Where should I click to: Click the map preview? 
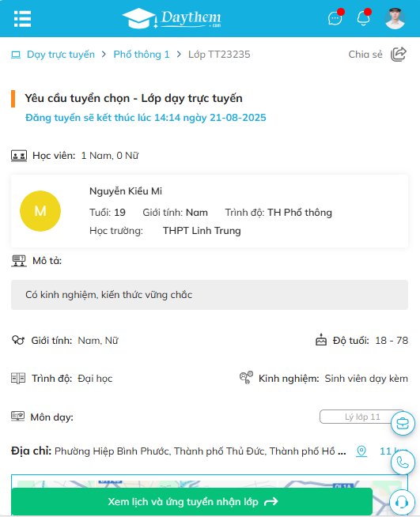click(210, 481)
